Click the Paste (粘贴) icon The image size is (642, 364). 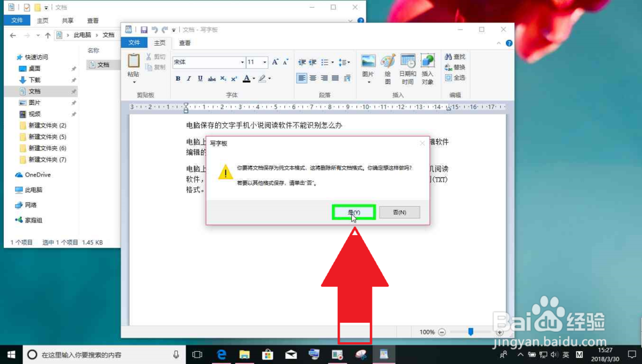[x=134, y=62]
